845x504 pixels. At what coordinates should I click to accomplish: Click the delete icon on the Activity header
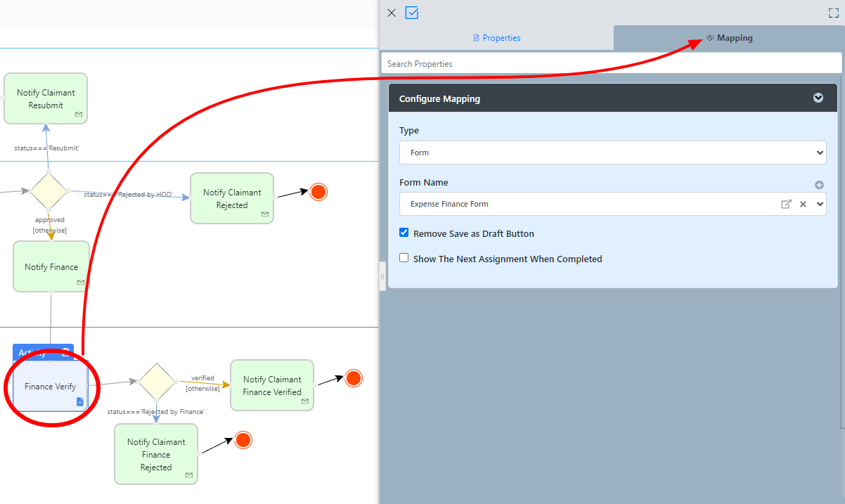point(65,353)
